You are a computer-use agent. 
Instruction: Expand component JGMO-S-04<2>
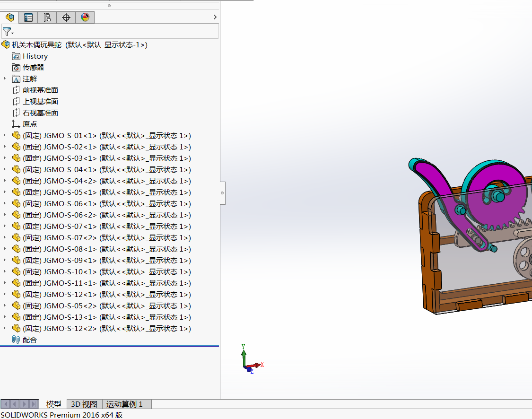[4, 181]
